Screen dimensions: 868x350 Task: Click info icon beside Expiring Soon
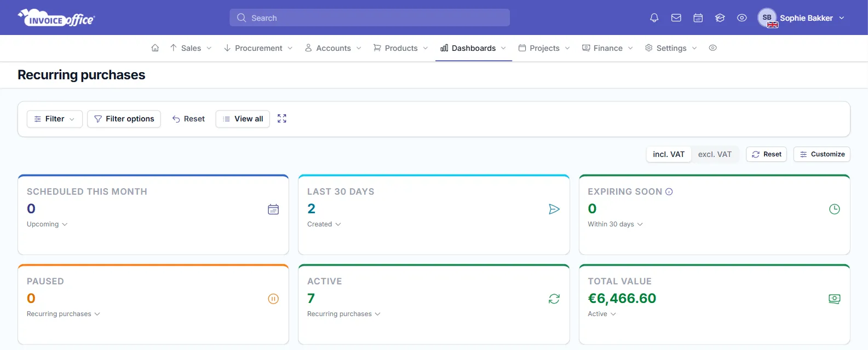pos(669,192)
